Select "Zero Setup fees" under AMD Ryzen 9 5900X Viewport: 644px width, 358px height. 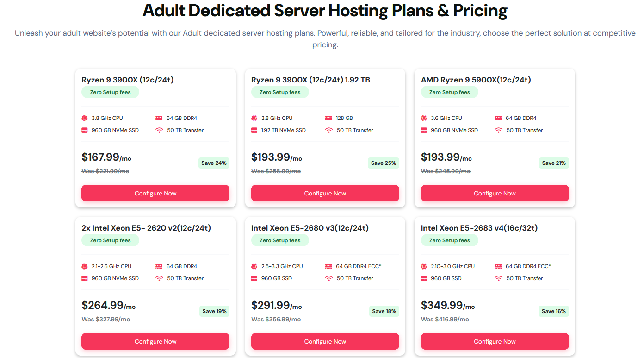(x=450, y=92)
